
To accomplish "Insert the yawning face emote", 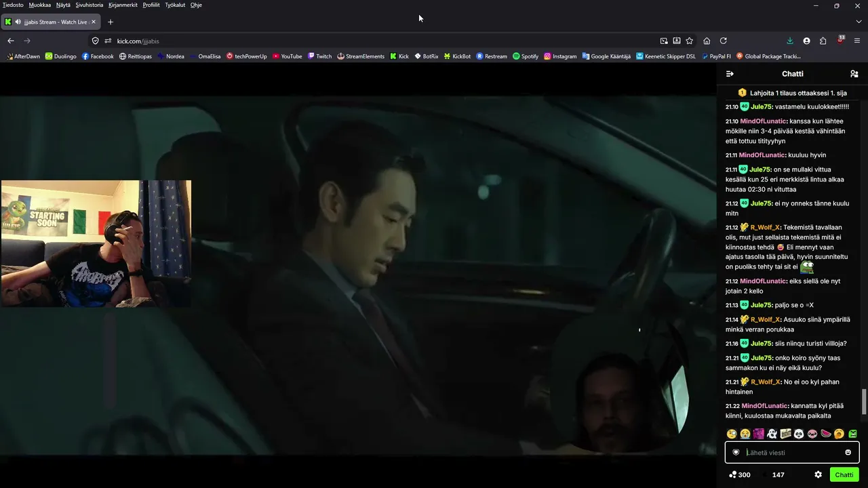I will [x=839, y=434].
